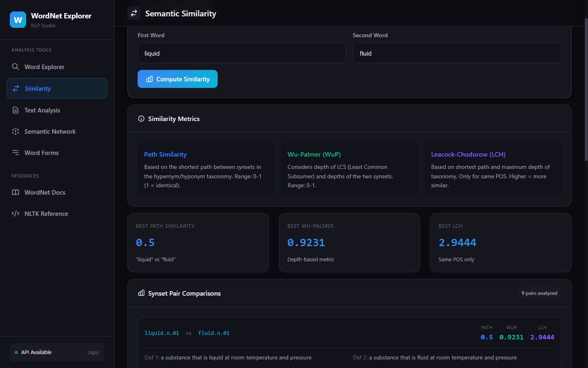Click the LCH score 2.9444 in pair row
The image size is (588, 368).
(x=542, y=337)
